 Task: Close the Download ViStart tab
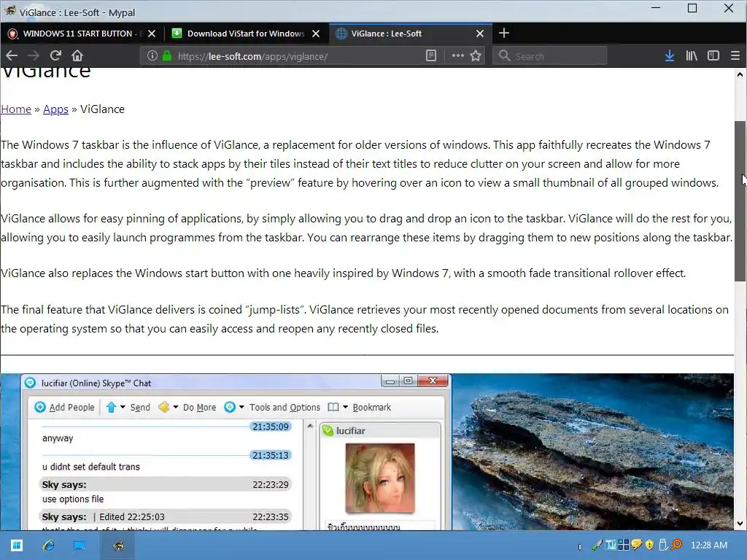coord(315,34)
